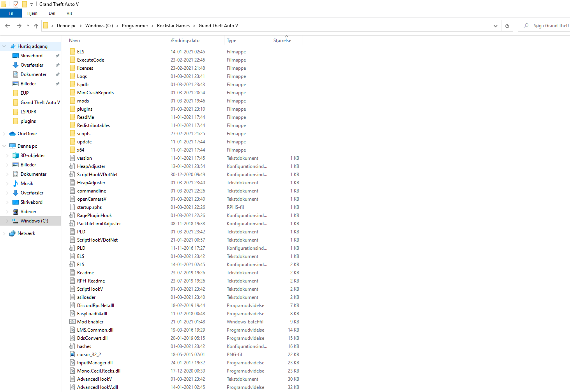Open Windows (C:) in the sidebar tree

tap(34, 221)
